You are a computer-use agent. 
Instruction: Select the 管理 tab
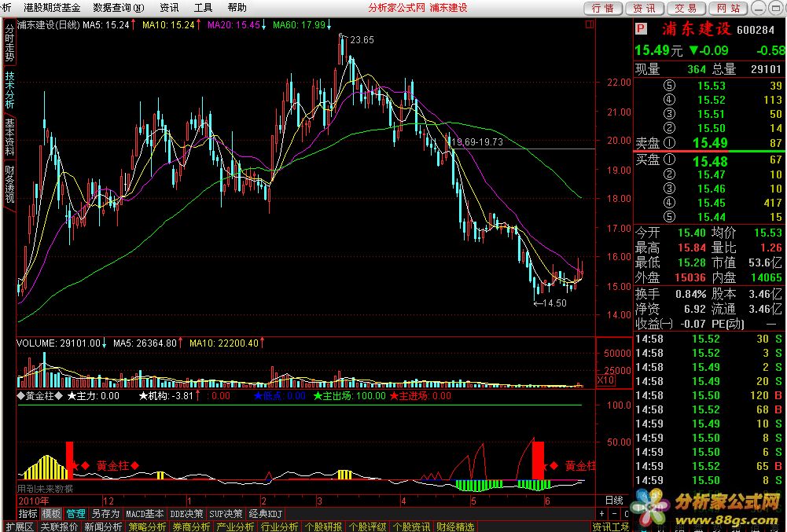[x=75, y=514]
